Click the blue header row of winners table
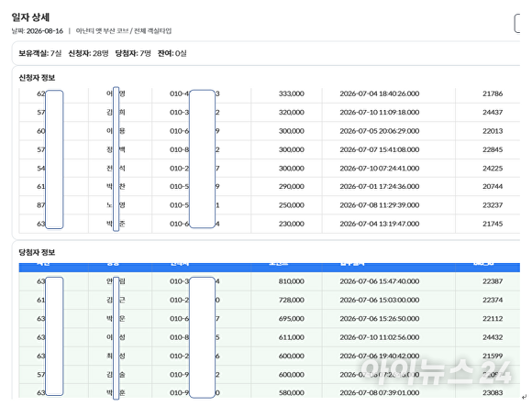The width and height of the screenshot is (532, 406). point(270,267)
